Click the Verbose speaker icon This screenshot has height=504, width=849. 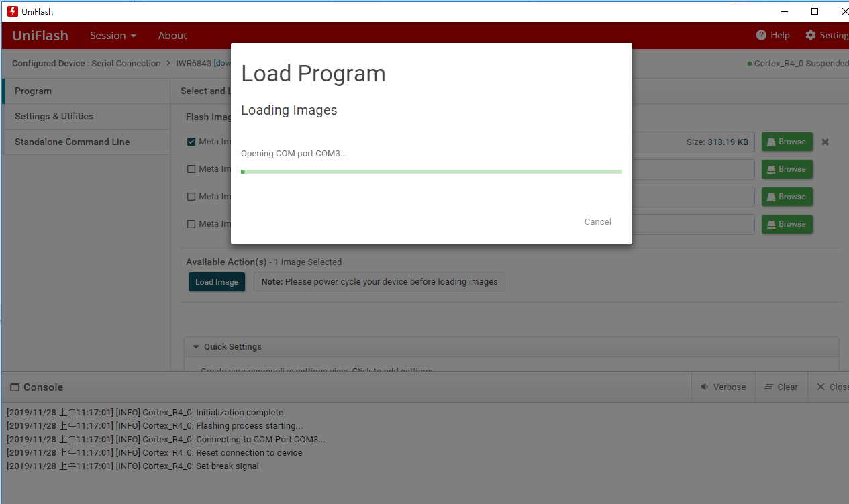click(705, 387)
